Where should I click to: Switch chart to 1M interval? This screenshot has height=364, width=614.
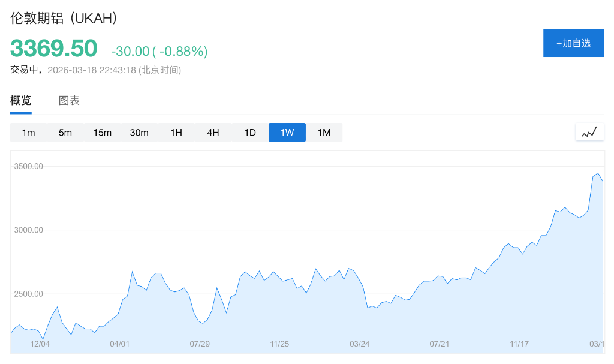pyautogui.click(x=324, y=133)
